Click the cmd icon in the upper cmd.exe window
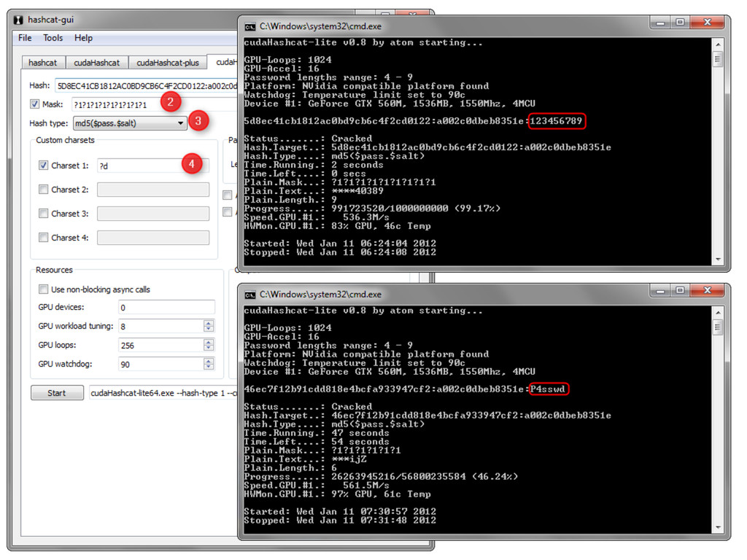The height and width of the screenshot is (560, 747). (x=250, y=27)
